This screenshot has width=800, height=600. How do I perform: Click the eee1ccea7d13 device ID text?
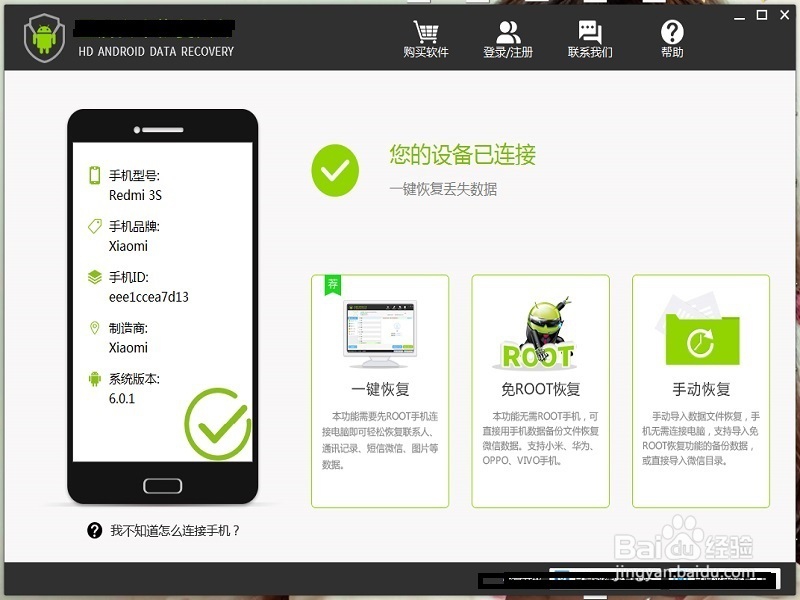tap(148, 297)
